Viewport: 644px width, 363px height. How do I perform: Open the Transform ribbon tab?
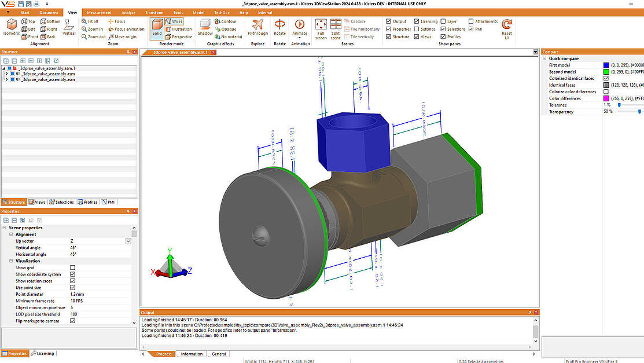click(x=154, y=13)
